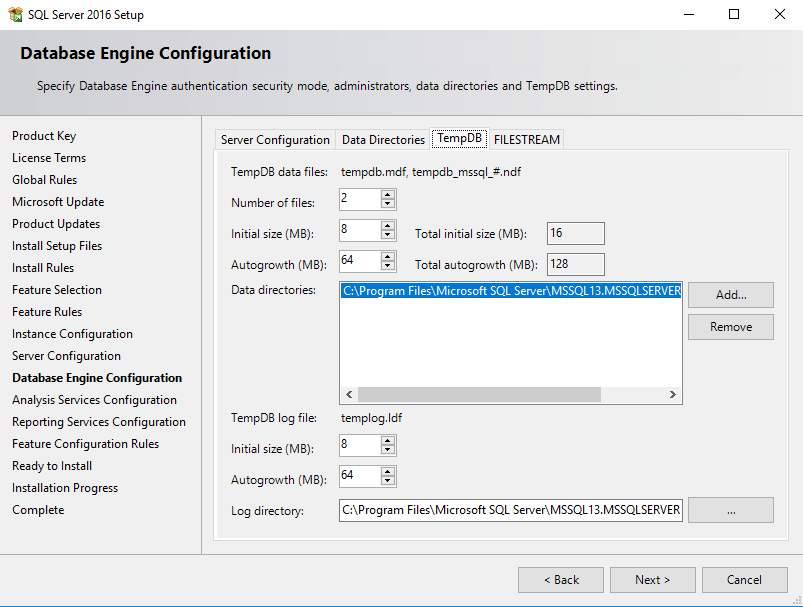
Task: Click the SQL Server Setup title bar icon
Action: [x=16, y=14]
